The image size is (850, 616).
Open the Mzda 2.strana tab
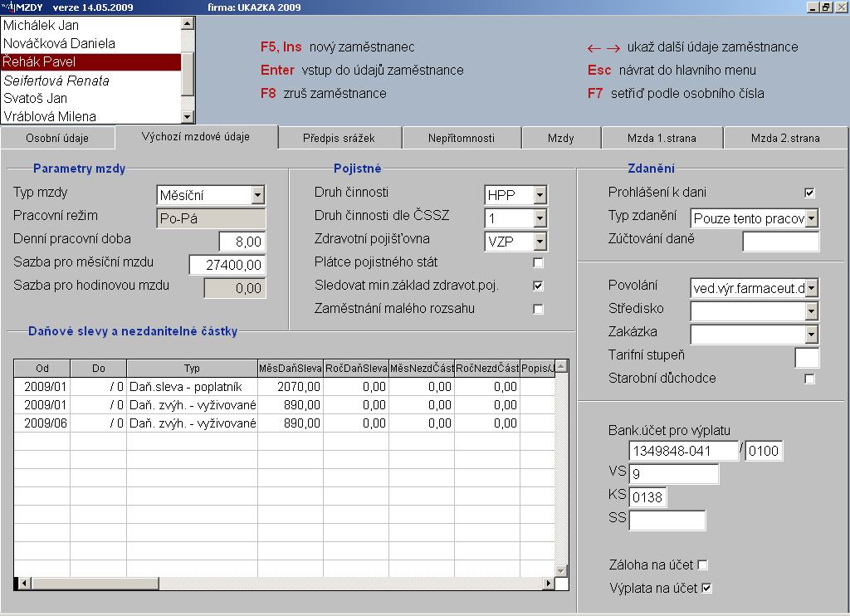click(785, 139)
